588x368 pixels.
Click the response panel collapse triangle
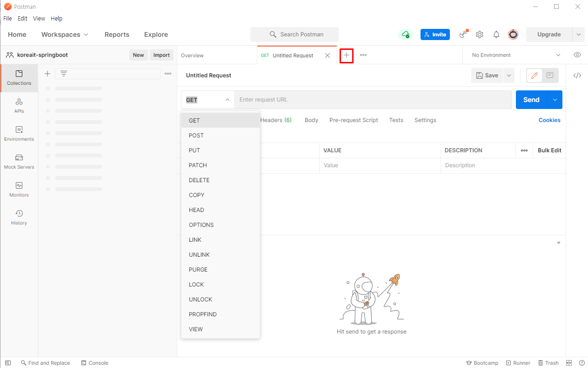tap(559, 243)
